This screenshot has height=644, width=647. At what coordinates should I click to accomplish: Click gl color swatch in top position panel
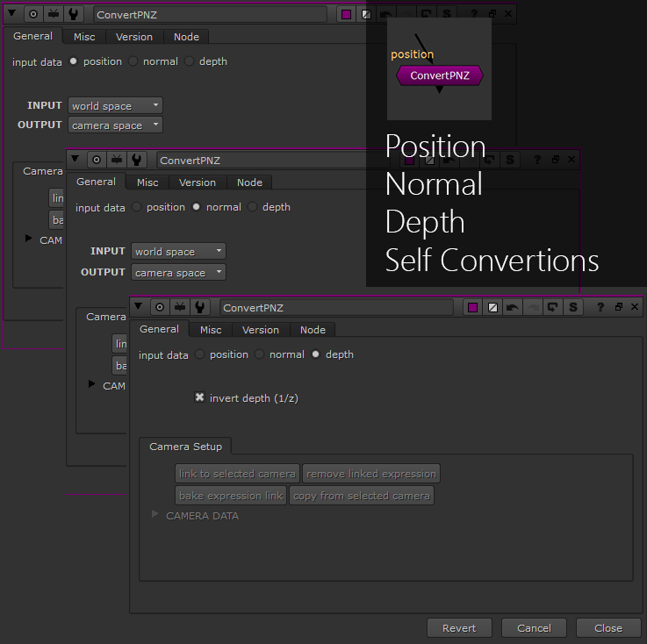point(366,14)
